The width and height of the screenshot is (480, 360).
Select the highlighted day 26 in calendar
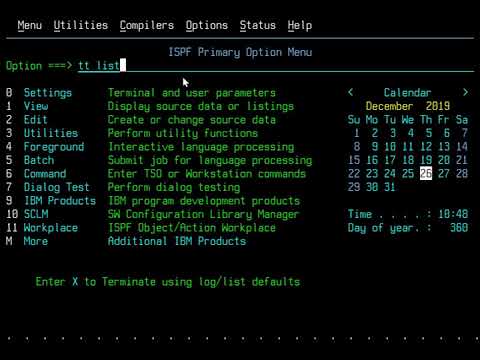(x=426, y=174)
